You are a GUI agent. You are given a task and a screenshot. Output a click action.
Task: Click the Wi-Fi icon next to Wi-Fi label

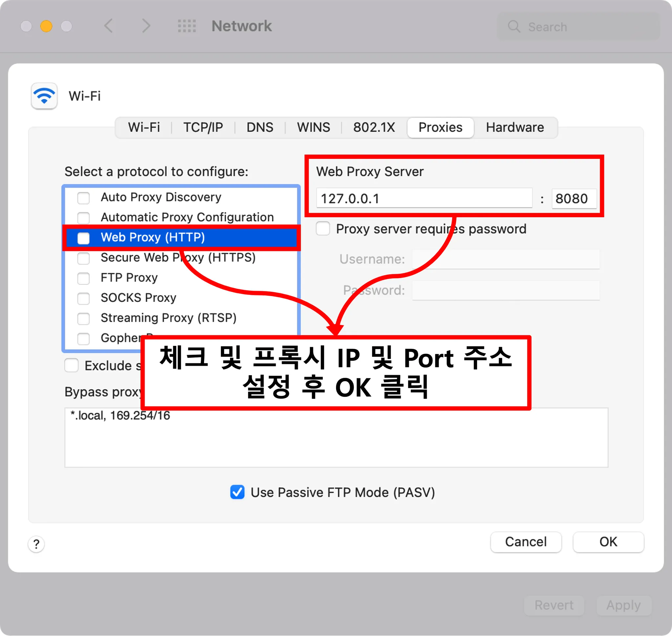point(44,96)
